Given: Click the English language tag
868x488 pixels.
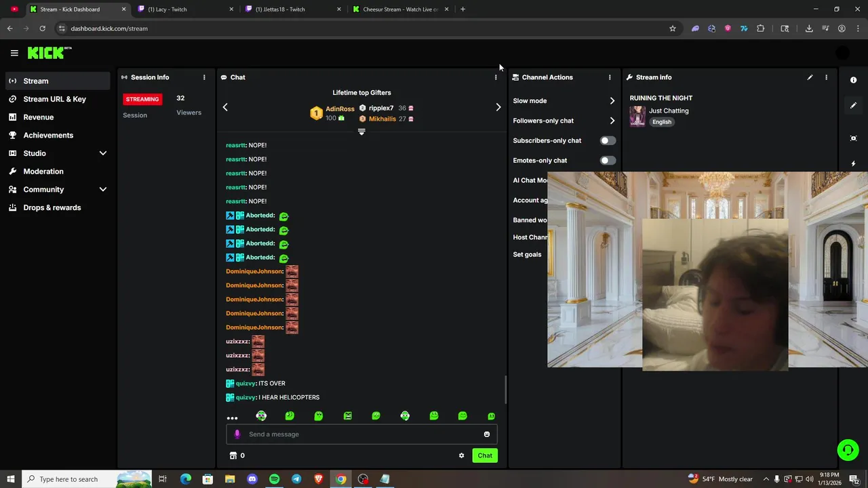Looking at the screenshot, I should 662,122.
